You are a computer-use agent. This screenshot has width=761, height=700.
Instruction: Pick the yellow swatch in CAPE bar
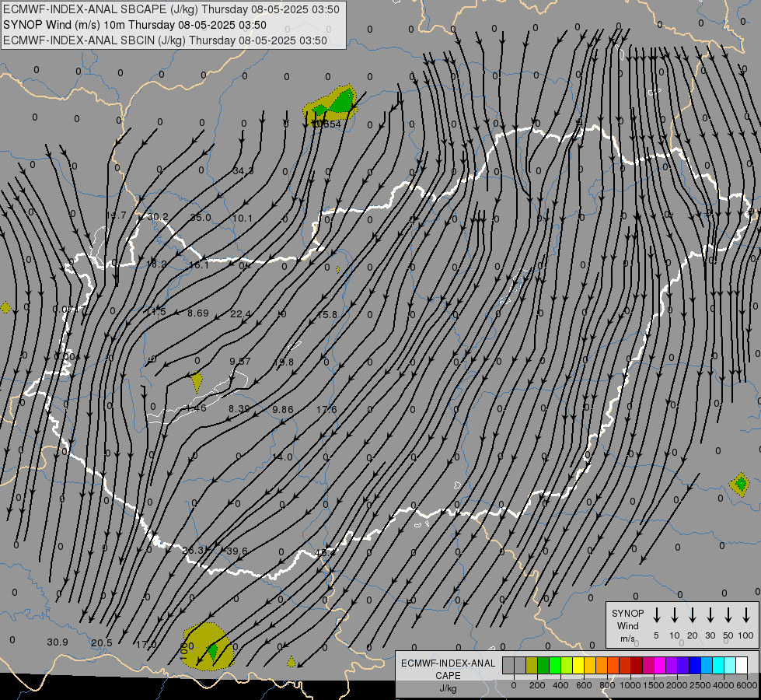click(578, 665)
